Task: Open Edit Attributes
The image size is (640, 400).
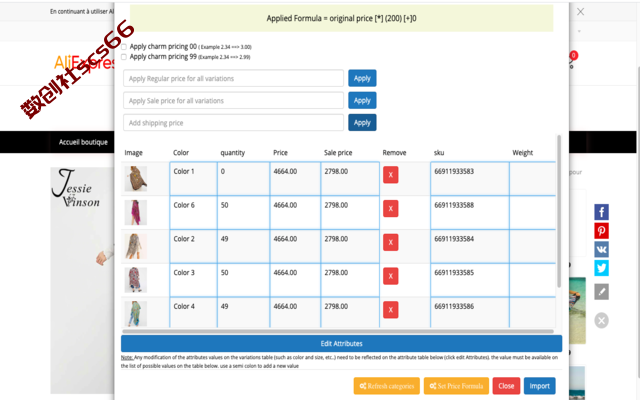Action: click(x=341, y=344)
